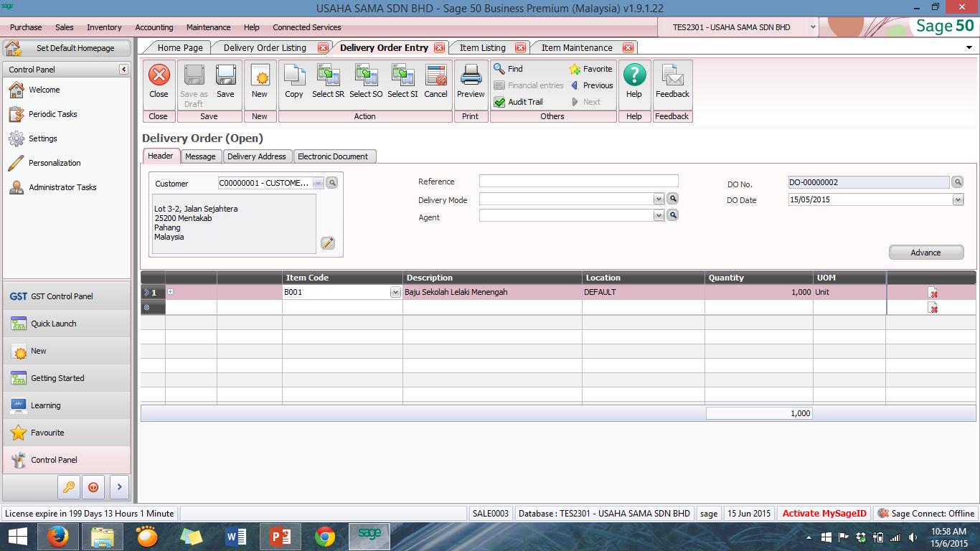Open the Customer dropdown list
The height and width of the screenshot is (551, 980).
pyautogui.click(x=319, y=183)
